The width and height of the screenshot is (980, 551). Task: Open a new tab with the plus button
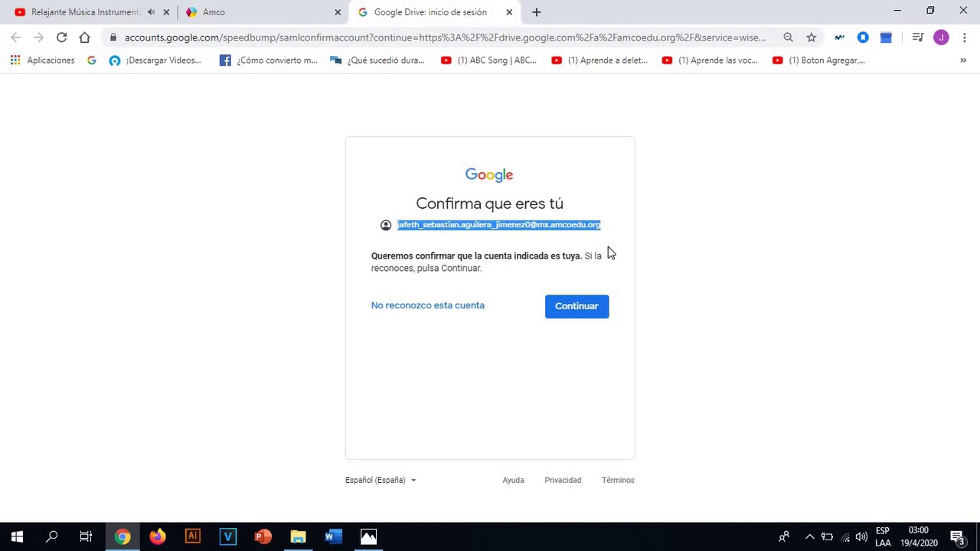536,12
